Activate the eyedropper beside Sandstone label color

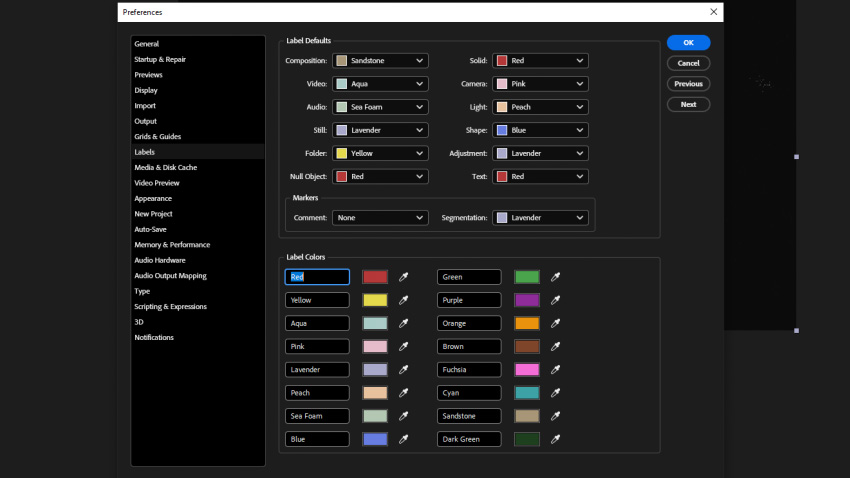556,416
